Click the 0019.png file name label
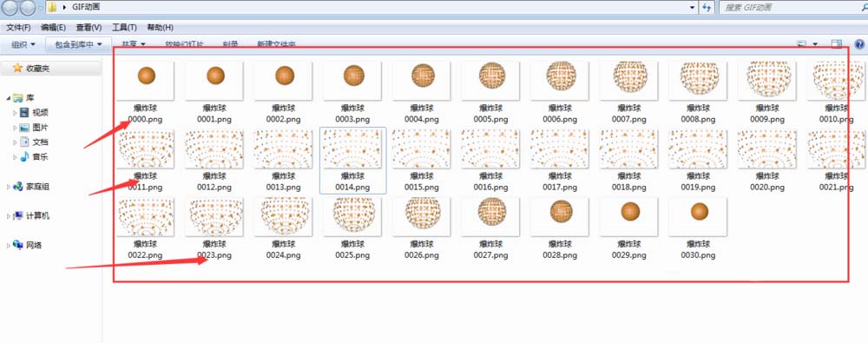868x343 pixels. tap(698, 188)
